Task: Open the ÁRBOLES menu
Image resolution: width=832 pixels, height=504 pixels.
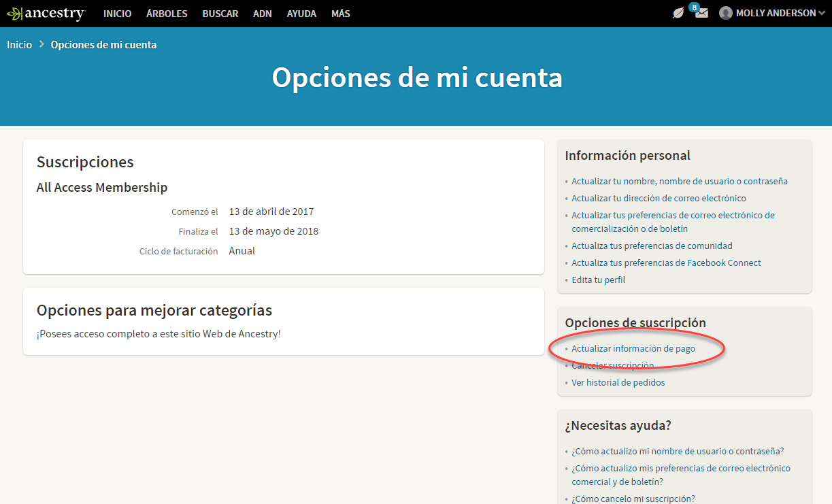Action: (167, 14)
